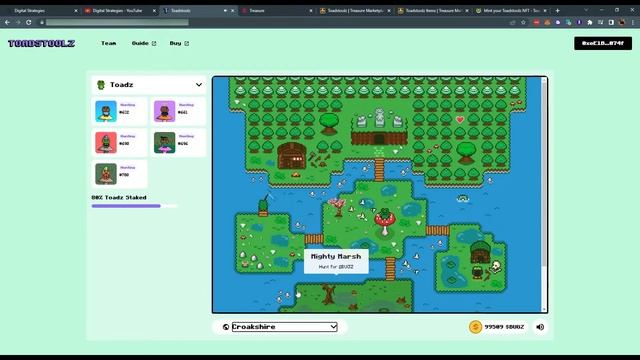The image size is (640, 360).
Task: Switch to the first Digital Strategies tab
Action: click(40, 11)
